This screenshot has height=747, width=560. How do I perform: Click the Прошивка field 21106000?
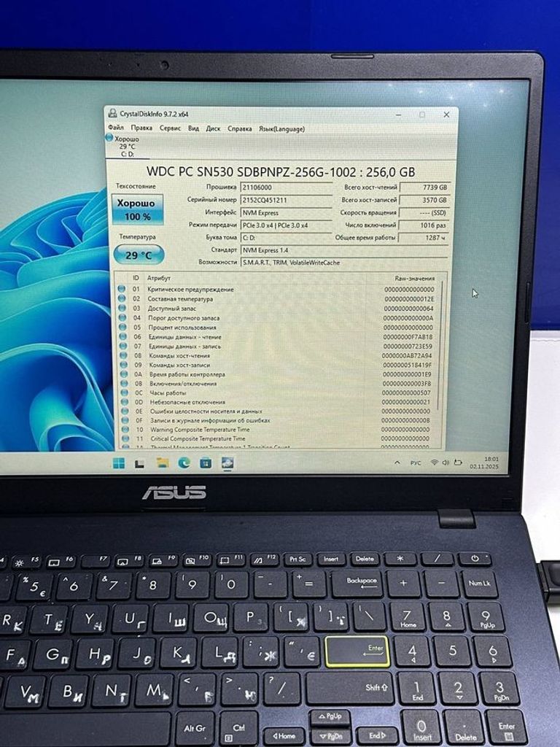point(286,187)
